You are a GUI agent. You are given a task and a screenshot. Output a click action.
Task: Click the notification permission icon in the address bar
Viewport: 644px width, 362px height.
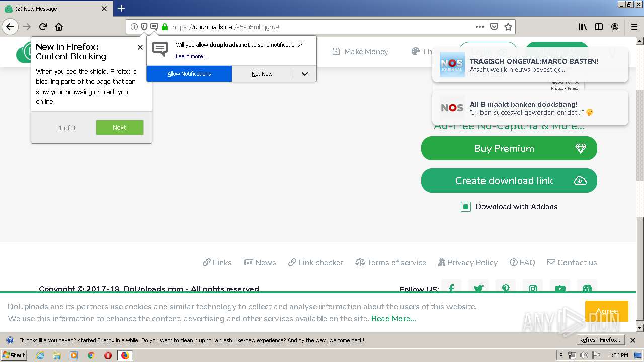pos(154,27)
